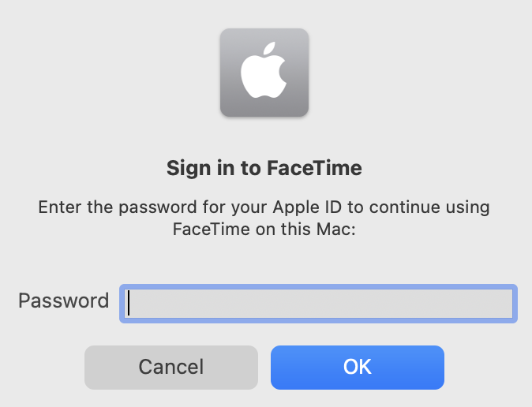Click the blinking text cursor in Password field
This screenshot has height=407, width=532.
[x=129, y=304]
